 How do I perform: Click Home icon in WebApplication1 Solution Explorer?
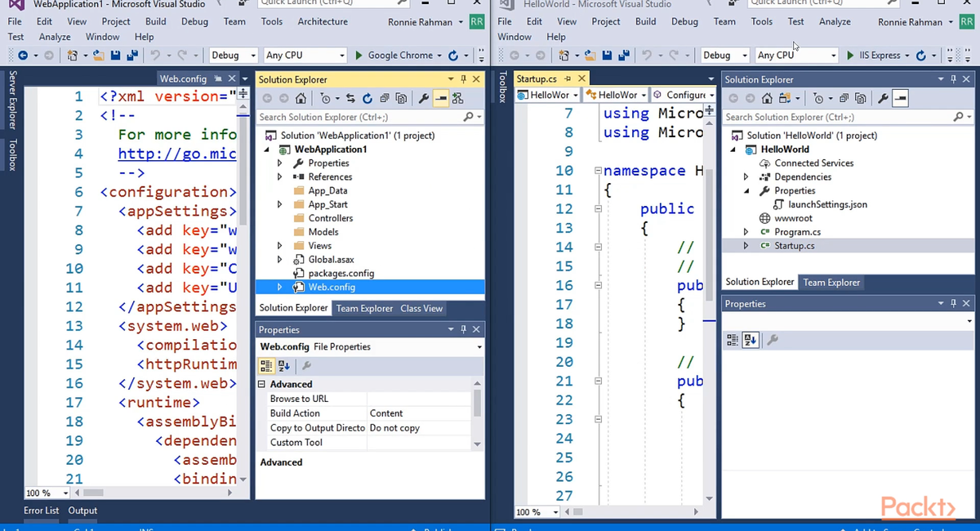coord(301,99)
